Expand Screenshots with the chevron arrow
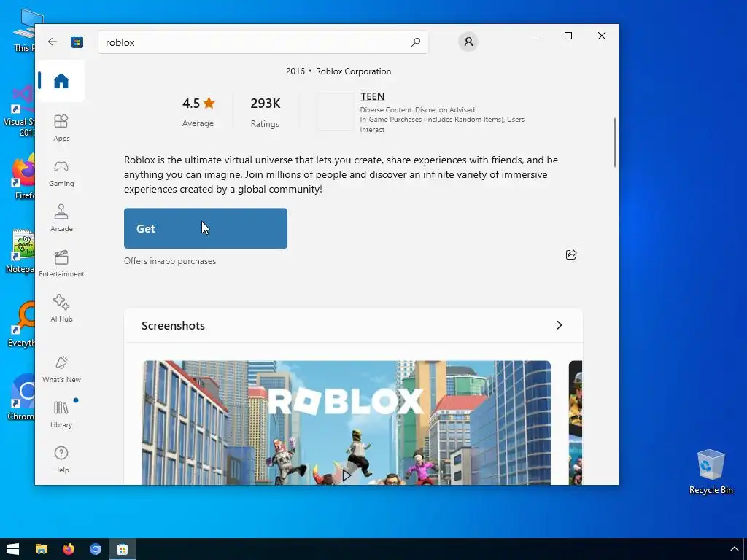 click(560, 325)
